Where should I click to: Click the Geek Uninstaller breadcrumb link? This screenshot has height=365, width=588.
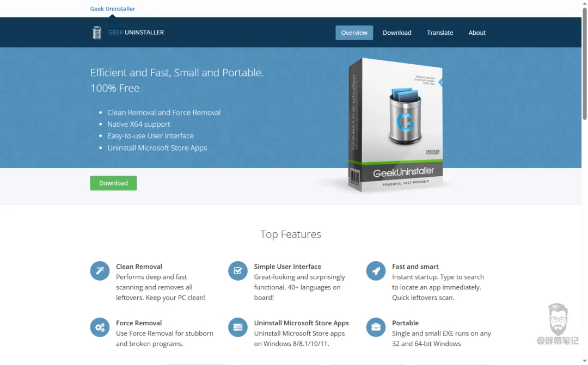(113, 9)
